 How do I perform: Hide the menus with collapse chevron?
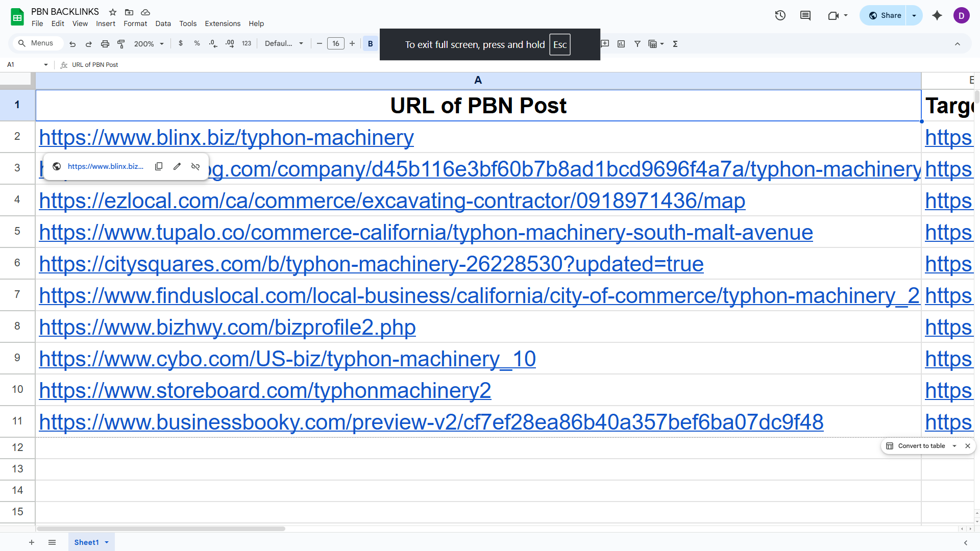958,44
